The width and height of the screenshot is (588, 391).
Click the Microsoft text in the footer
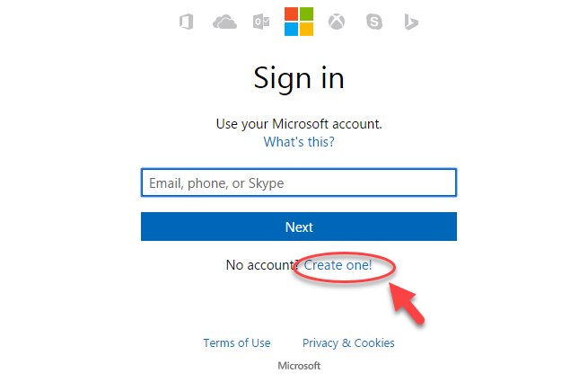tap(299, 366)
